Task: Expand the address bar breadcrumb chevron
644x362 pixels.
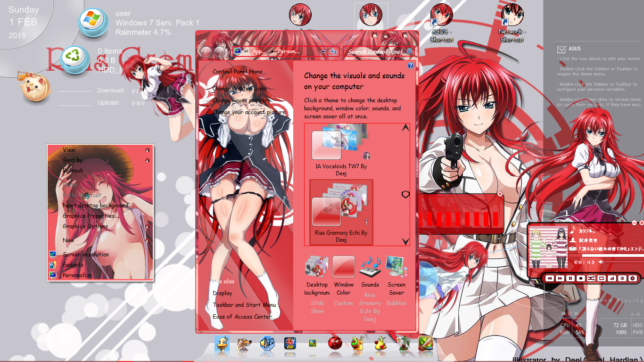Action: (246, 52)
